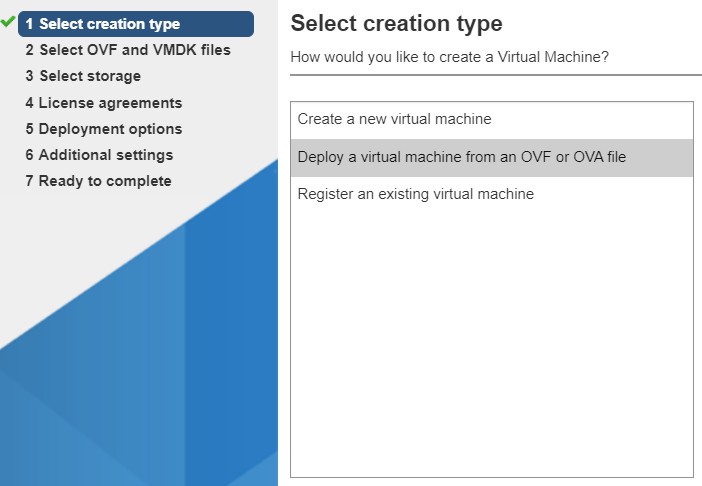Click the number 4 in the step list

click(x=30, y=102)
